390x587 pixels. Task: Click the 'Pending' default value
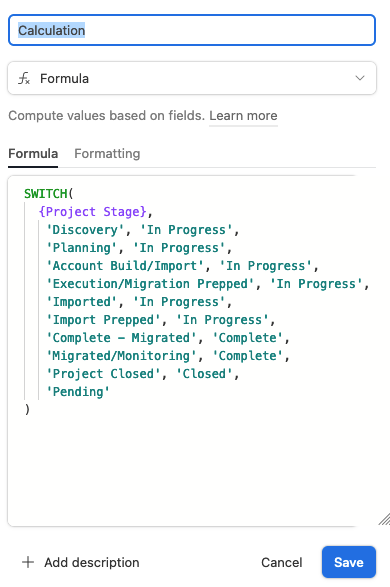coord(77,392)
